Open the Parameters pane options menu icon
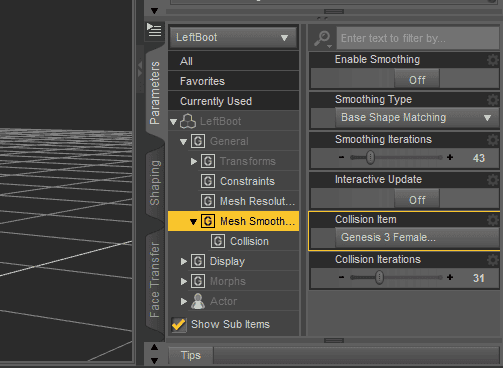This screenshot has height=368, width=503. (x=154, y=31)
